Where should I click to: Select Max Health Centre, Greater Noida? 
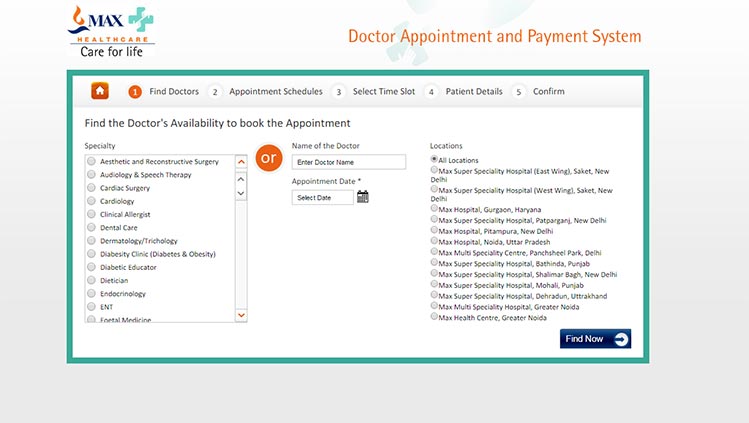pos(434,317)
